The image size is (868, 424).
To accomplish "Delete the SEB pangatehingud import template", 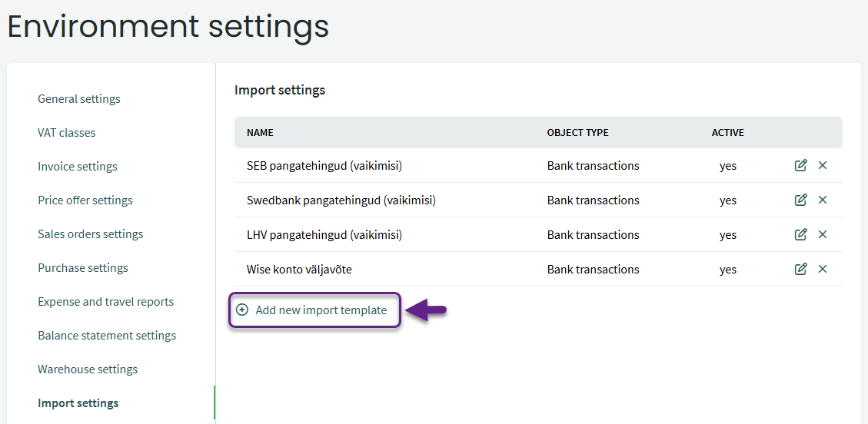I will [x=823, y=165].
